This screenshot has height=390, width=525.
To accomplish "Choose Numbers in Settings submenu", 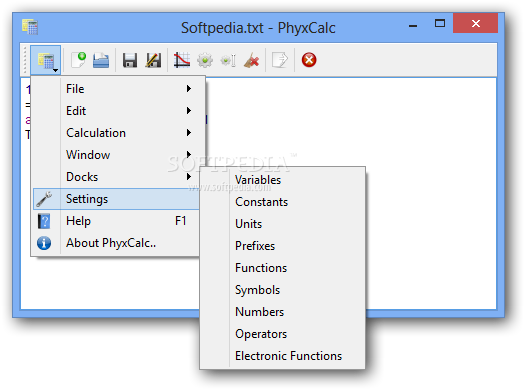I will (x=282, y=312).
